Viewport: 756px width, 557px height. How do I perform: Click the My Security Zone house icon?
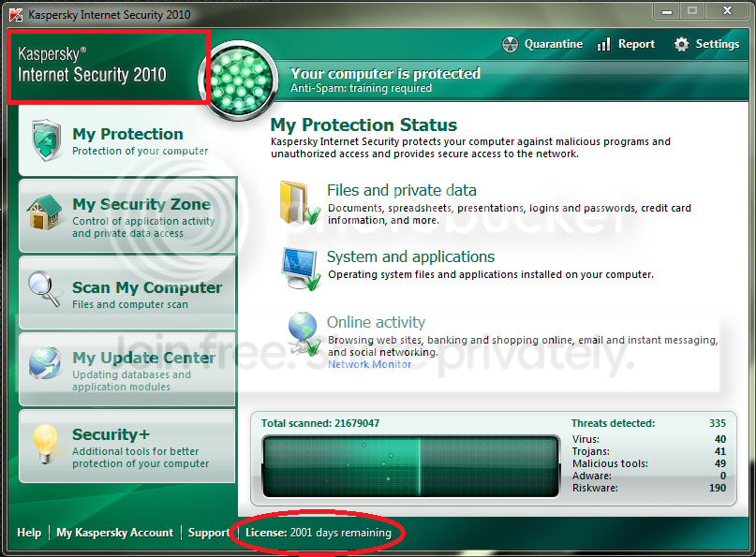coord(45,212)
